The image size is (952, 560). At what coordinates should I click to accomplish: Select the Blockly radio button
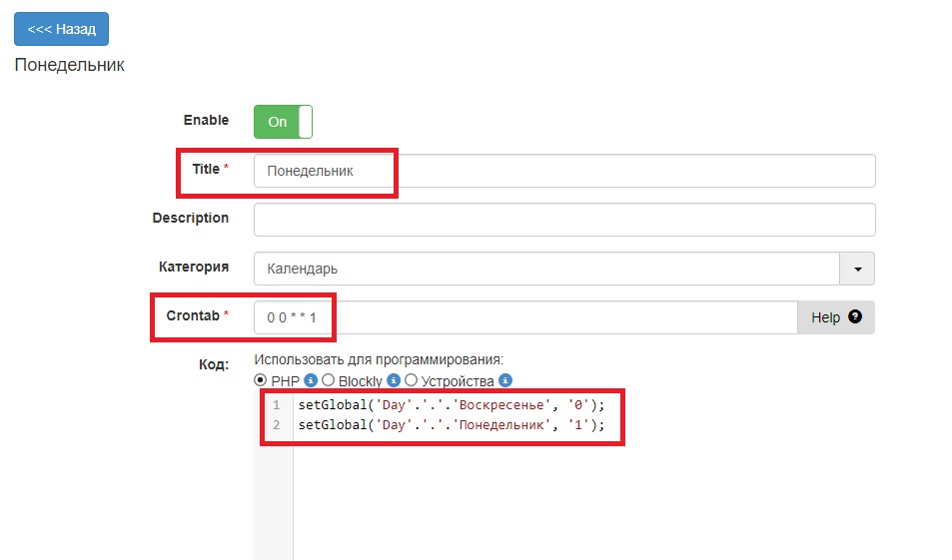pyautogui.click(x=328, y=380)
